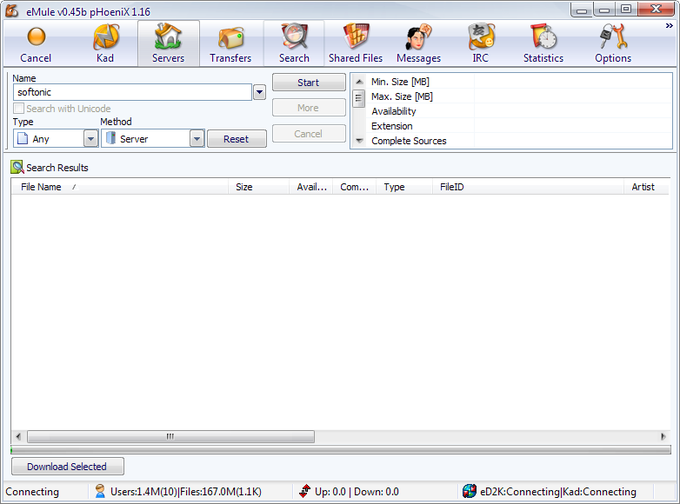
Task: Click the Search Results magnifier icon
Action: [17, 167]
